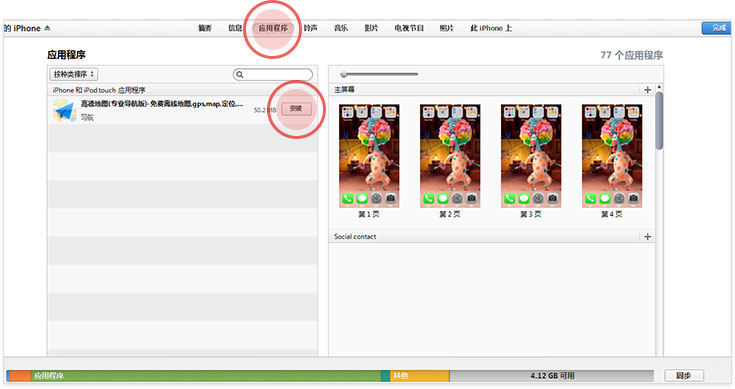Viewport: 735px width, 389px height.
Task: Click the scrollbar up arrow in the screens panel
Action: point(659,87)
